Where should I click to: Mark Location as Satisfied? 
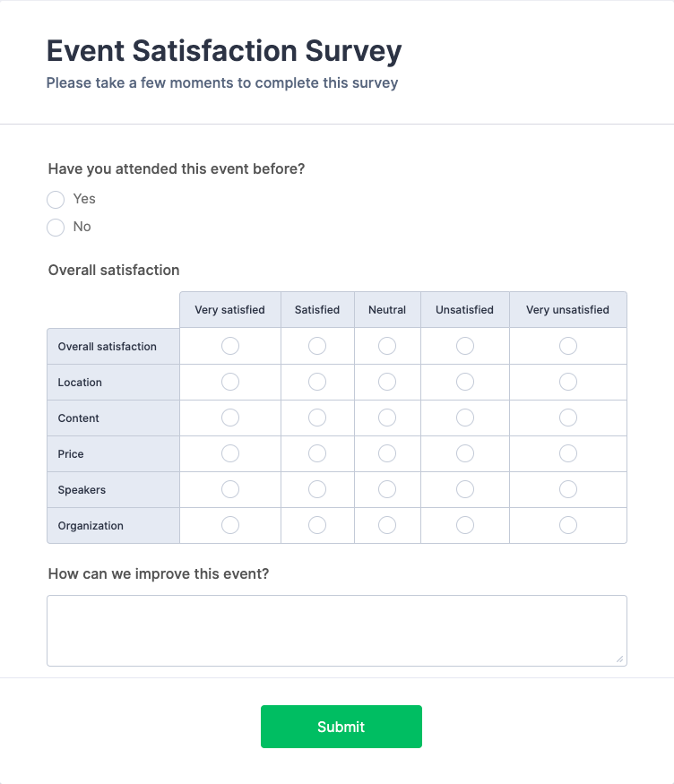(317, 382)
